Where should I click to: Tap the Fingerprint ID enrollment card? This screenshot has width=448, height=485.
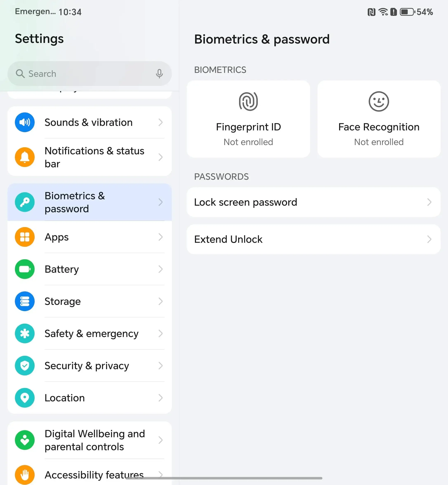(248, 119)
